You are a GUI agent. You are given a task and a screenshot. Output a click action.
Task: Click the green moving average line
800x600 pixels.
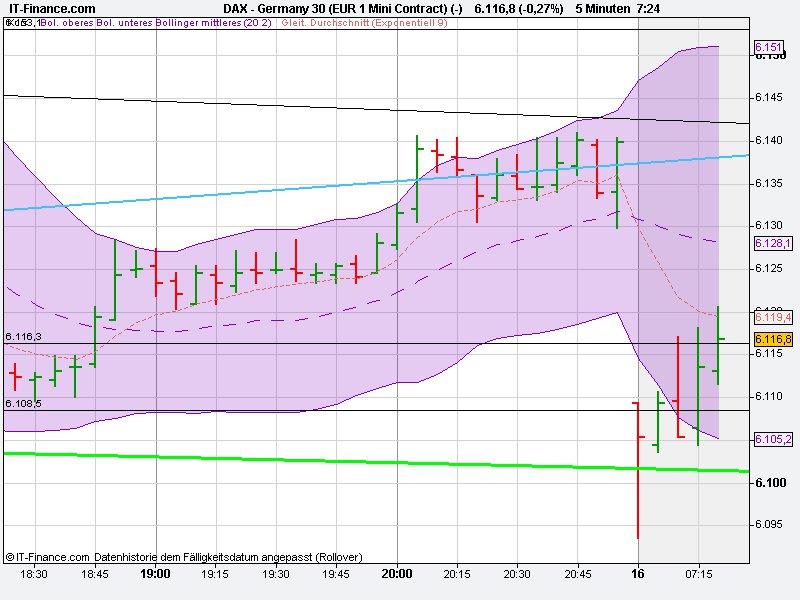(350, 464)
